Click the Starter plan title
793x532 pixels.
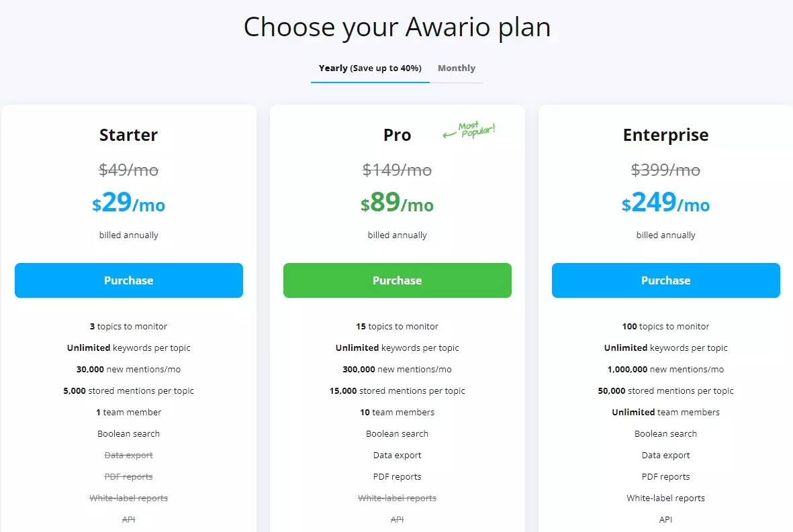(x=129, y=135)
